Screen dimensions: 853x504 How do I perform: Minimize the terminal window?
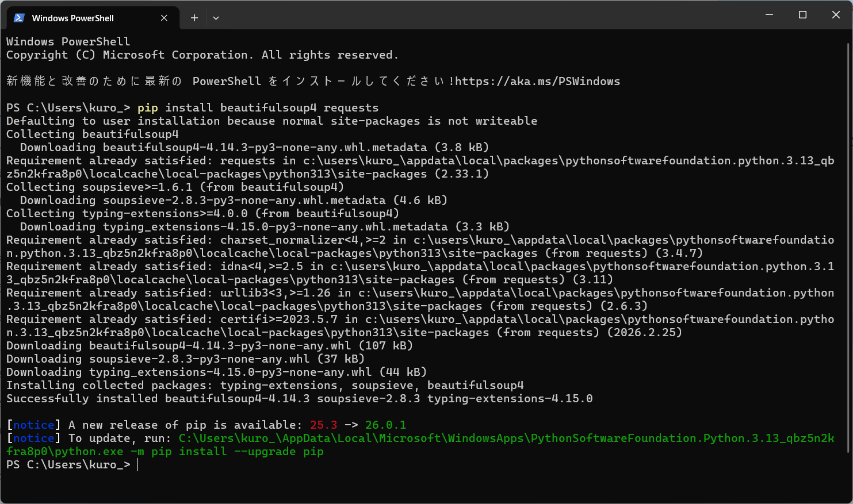tap(769, 15)
